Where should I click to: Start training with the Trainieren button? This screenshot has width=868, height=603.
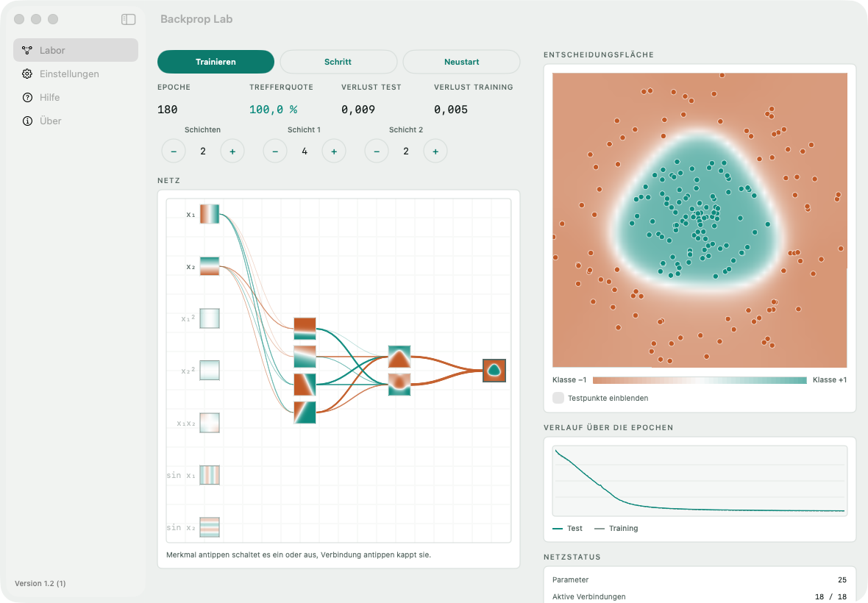[216, 62]
